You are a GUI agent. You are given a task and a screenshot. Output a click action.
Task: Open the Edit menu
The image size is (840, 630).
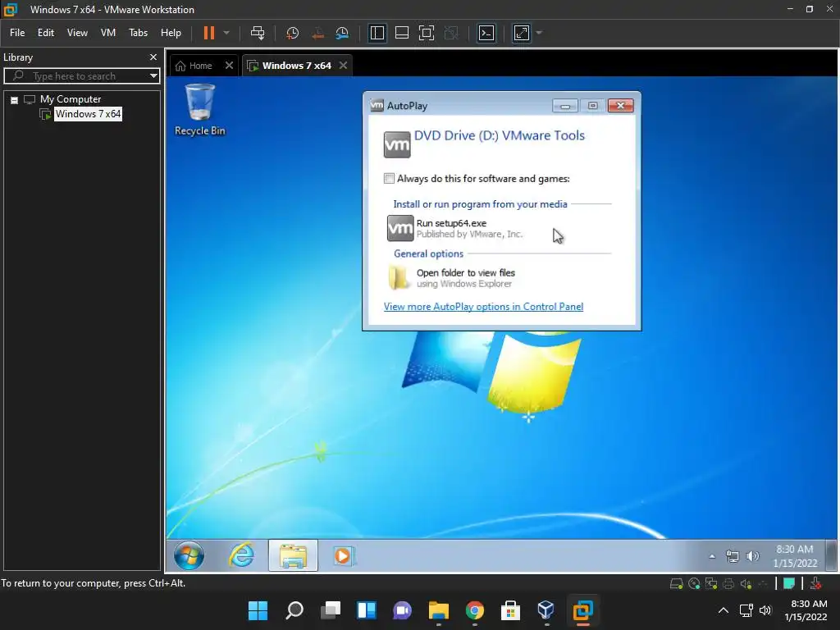pyautogui.click(x=46, y=33)
